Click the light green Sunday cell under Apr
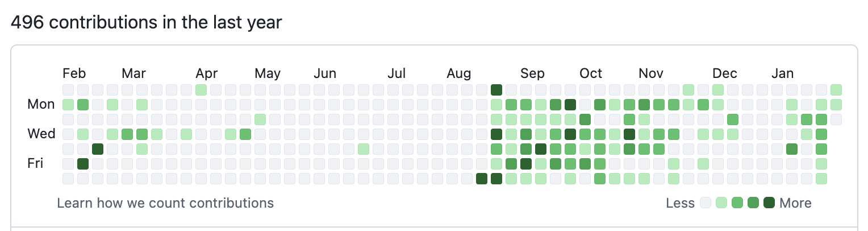868x231 pixels. (x=201, y=90)
